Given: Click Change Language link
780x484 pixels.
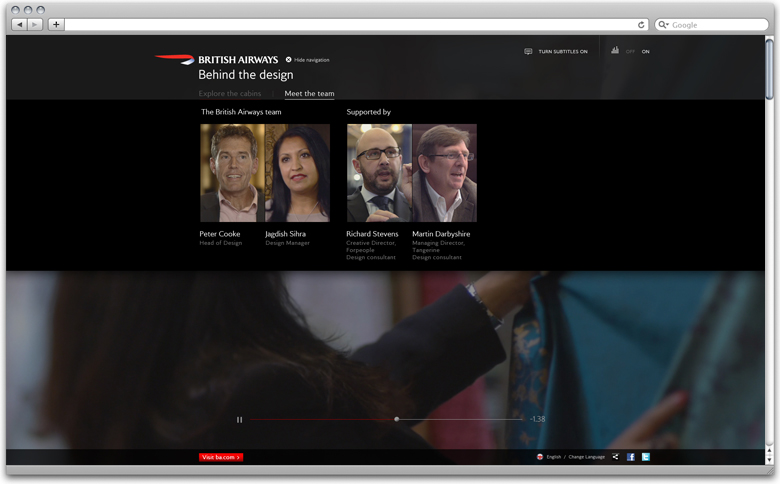Looking at the screenshot, I should pos(586,457).
